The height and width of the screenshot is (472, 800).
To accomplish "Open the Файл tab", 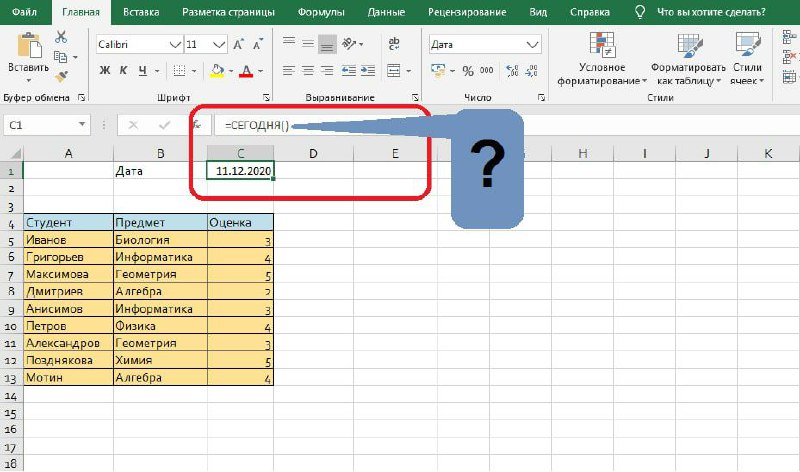I will pyautogui.click(x=24, y=12).
